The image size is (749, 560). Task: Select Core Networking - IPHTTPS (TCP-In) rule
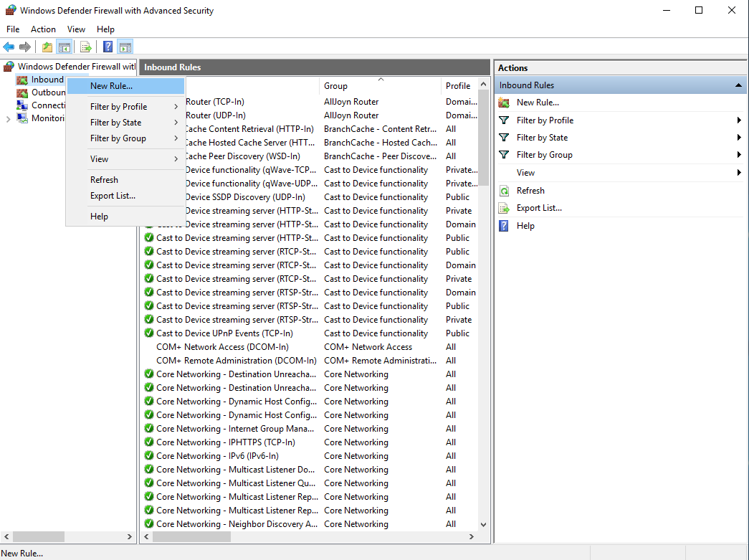point(225,442)
